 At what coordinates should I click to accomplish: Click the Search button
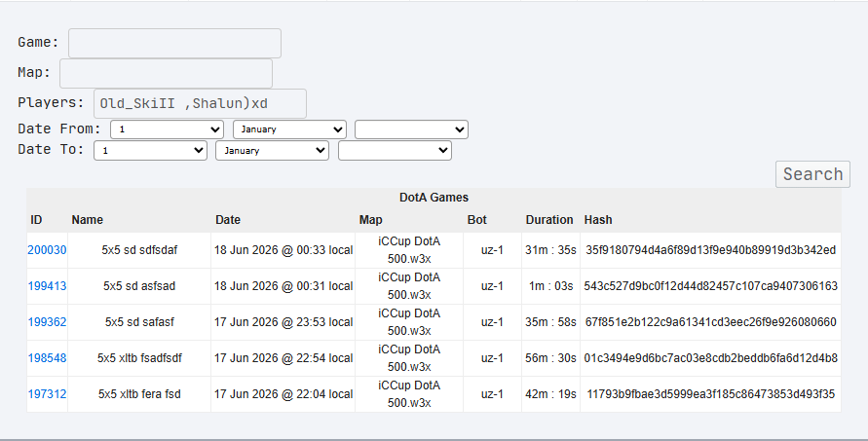pos(812,174)
